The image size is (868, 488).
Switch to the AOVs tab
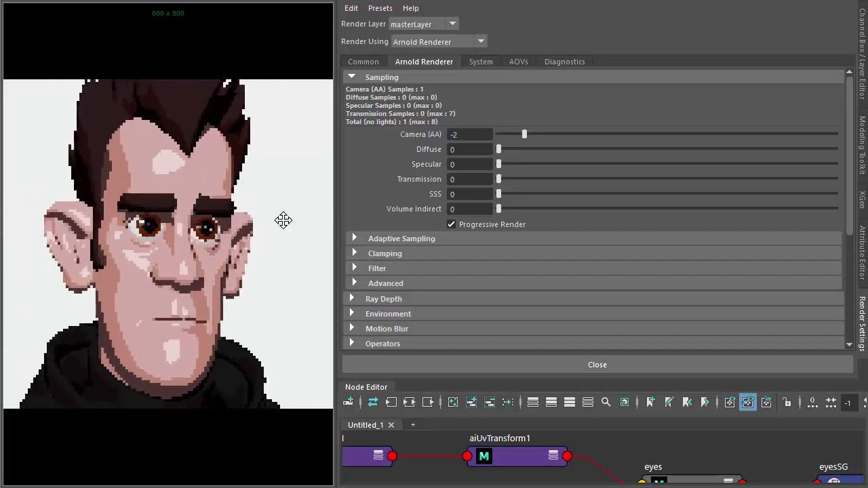point(518,62)
